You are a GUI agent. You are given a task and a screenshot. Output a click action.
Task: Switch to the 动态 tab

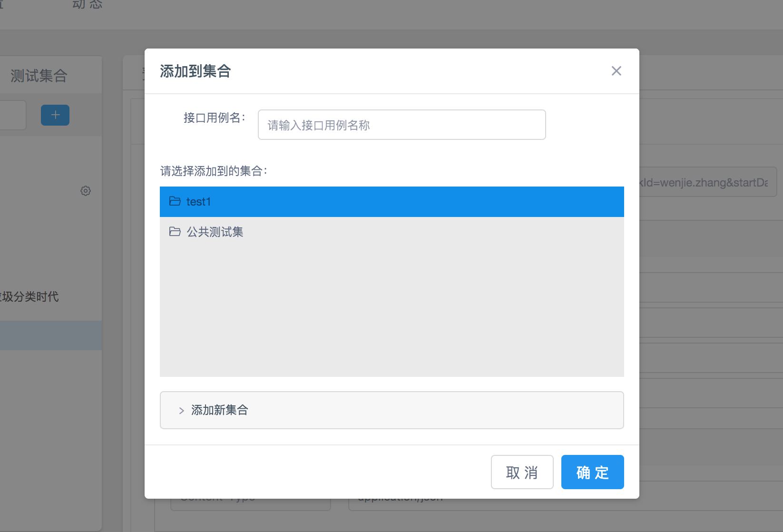[88, 5]
